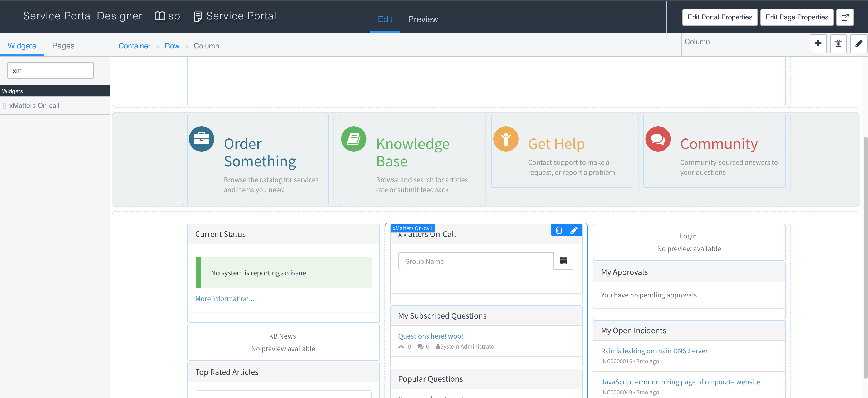Viewport: 868px width, 398px height.
Task: Click the Order Something briefcase icon
Action: click(x=202, y=139)
